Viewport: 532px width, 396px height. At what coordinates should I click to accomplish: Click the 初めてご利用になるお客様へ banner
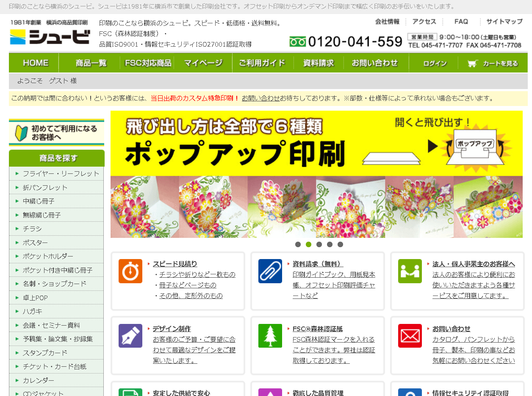tap(56, 133)
